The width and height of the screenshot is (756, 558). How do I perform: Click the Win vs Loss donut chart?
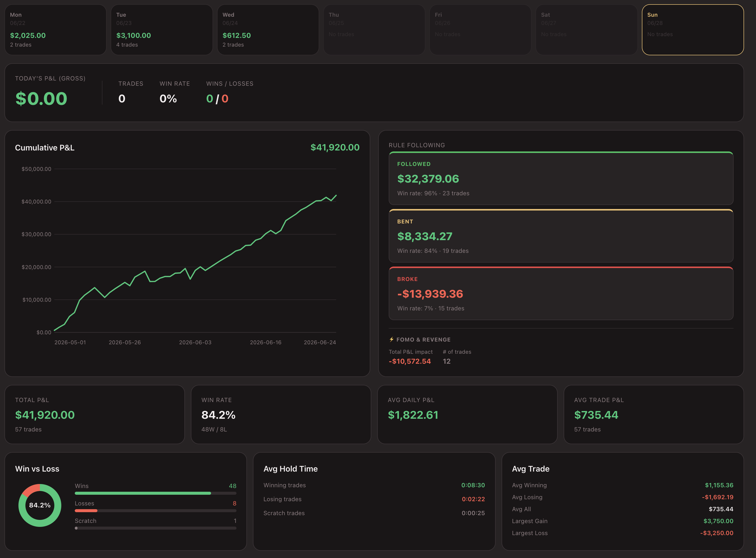coord(40,505)
